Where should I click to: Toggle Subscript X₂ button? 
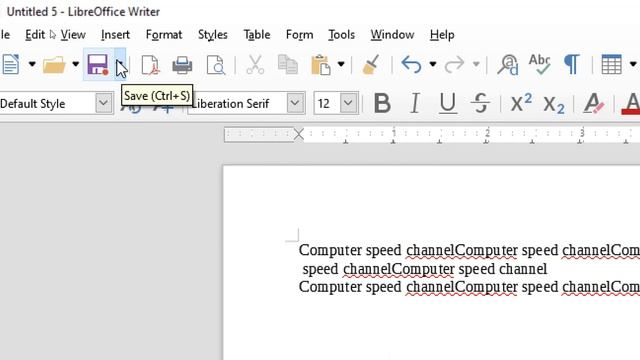[553, 104]
